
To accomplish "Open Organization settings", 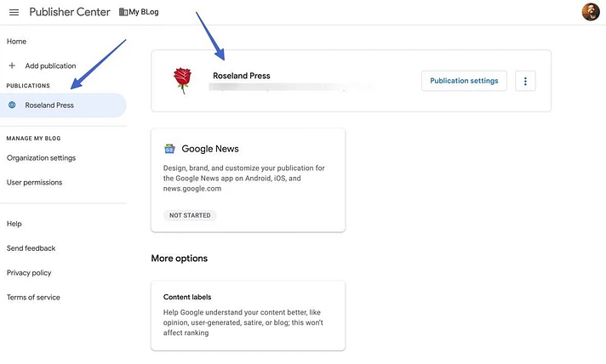I will pos(41,158).
